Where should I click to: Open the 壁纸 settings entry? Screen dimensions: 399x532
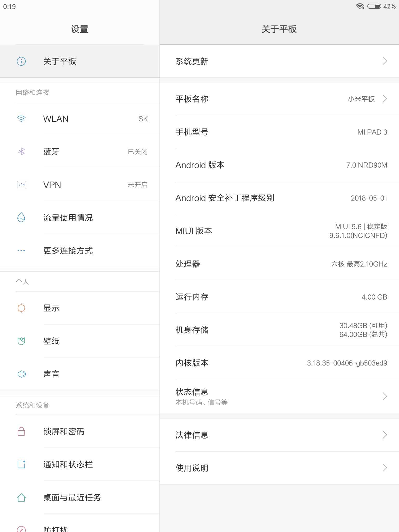click(80, 341)
